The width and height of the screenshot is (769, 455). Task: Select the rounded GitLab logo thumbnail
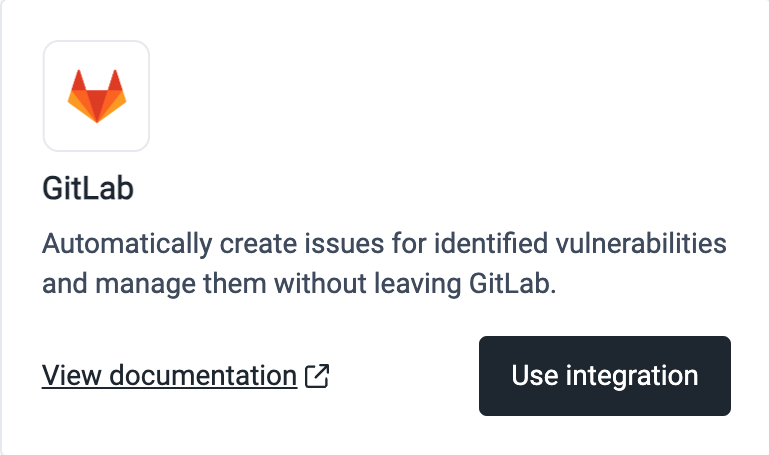click(96, 95)
